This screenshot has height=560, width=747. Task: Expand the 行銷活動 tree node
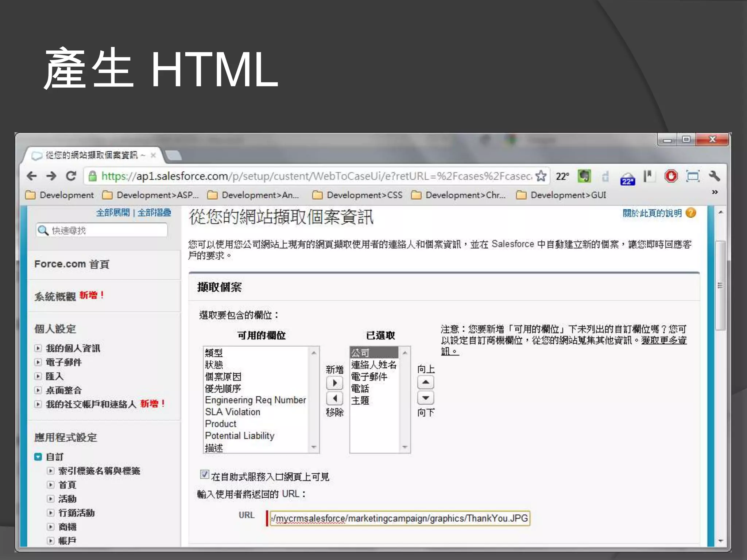pyautogui.click(x=51, y=513)
